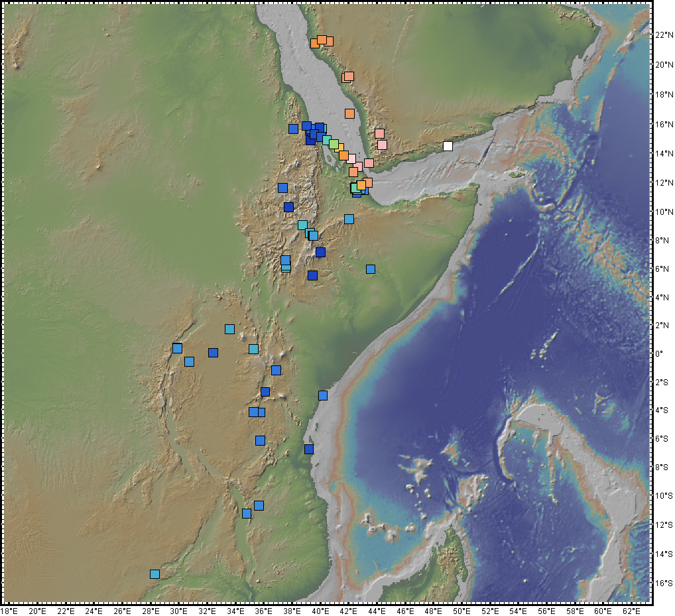675x616 pixels.
Task: Click the light blue marker near 35.3°E, 0.3°N
Action: point(253,349)
